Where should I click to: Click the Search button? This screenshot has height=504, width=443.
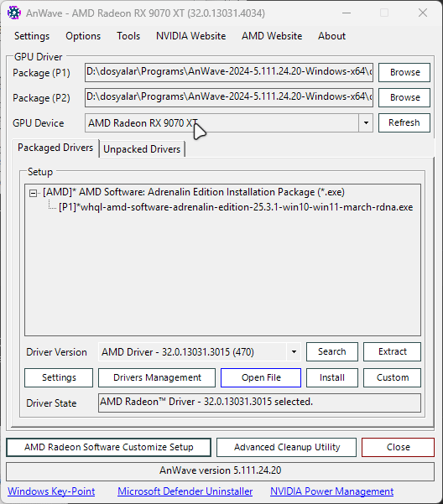332,351
